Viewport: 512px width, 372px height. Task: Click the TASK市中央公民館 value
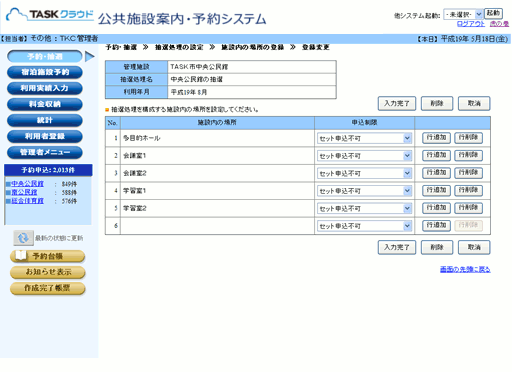(x=199, y=67)
